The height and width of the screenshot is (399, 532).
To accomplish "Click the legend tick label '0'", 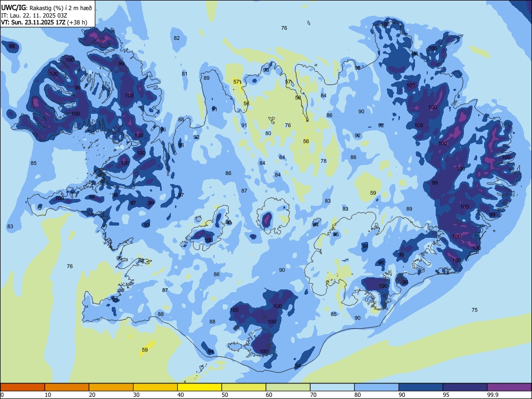I will click(2, 395).
